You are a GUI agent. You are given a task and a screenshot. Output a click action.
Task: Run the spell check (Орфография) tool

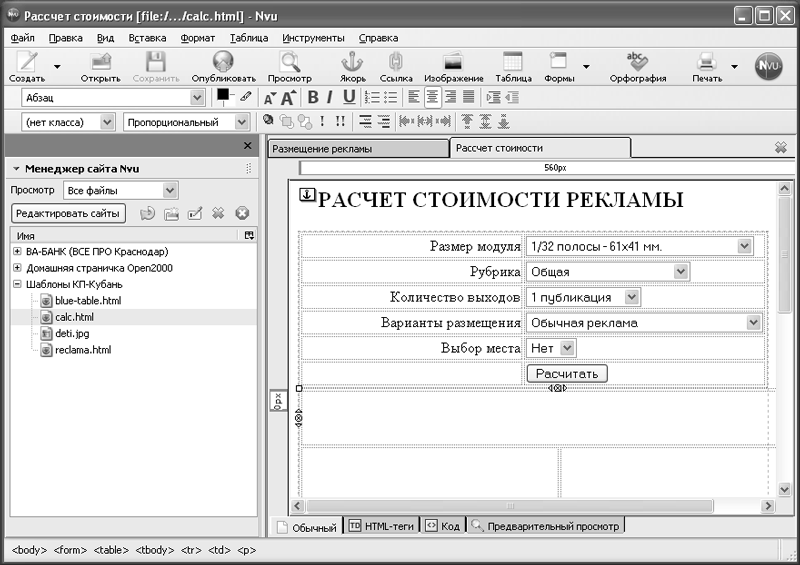637,62
